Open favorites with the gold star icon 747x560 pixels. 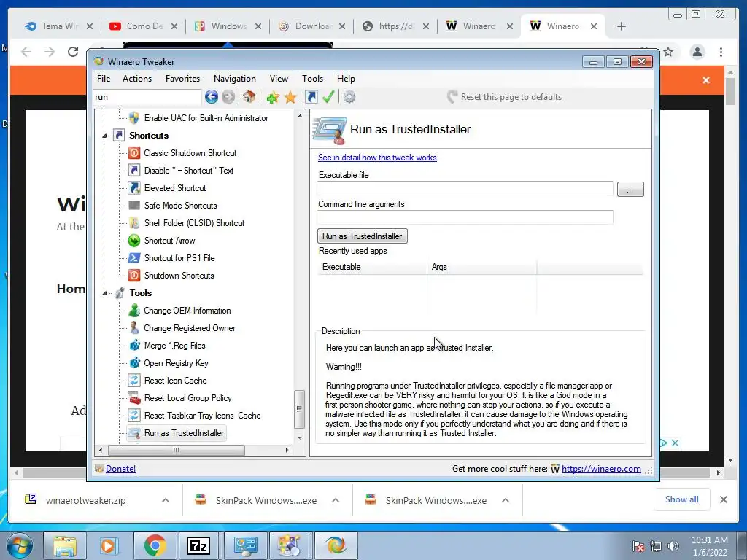(x=290, y=98)
